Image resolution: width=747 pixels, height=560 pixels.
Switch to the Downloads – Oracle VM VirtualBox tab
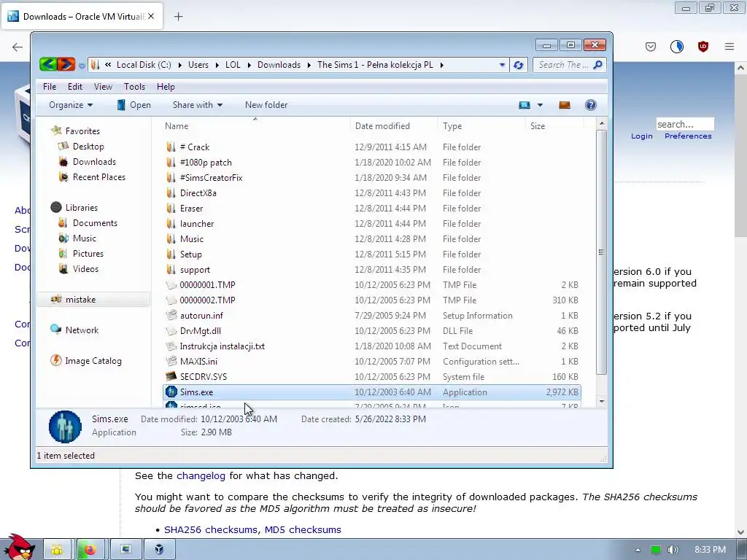82,17
